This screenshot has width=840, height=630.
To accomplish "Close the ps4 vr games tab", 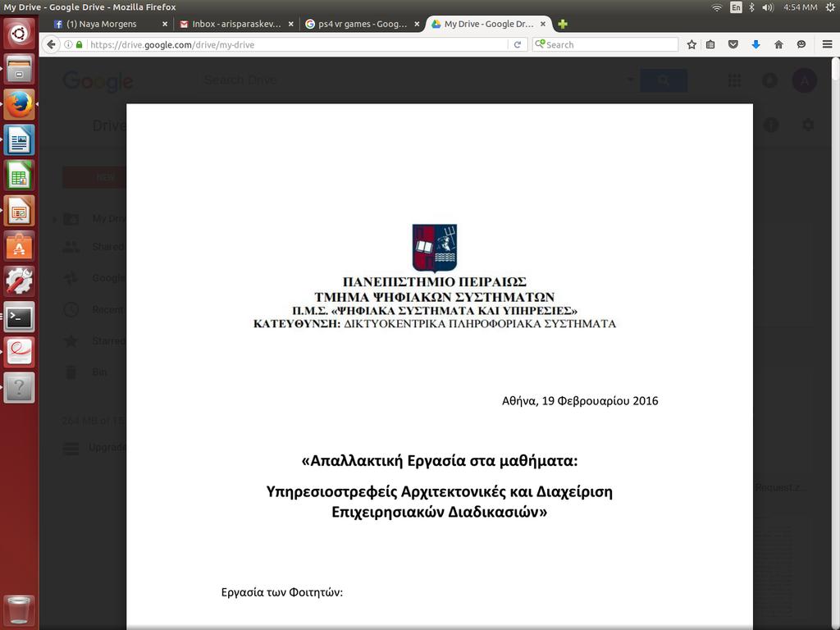I will click(417, 24).
